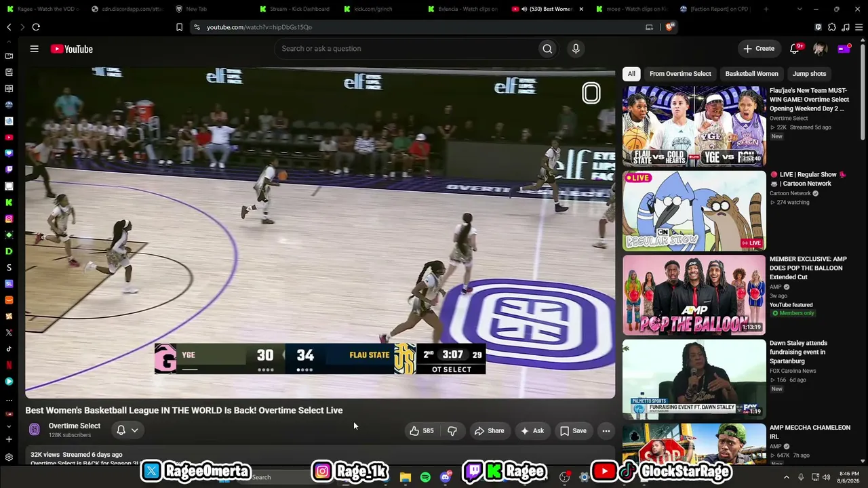Open Kick shortcut in the sidebar
This screenshot has height=488, width=868.
pos(9,202)
